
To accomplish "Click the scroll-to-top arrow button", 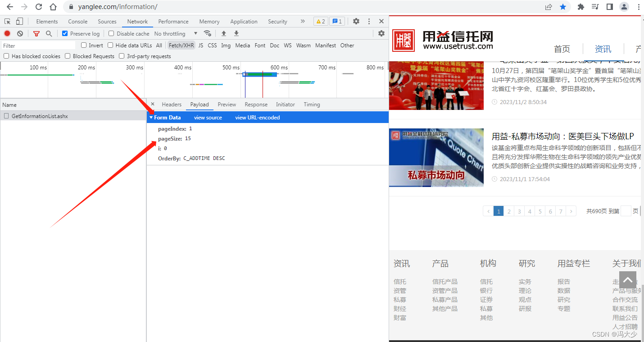I will 628,280.
